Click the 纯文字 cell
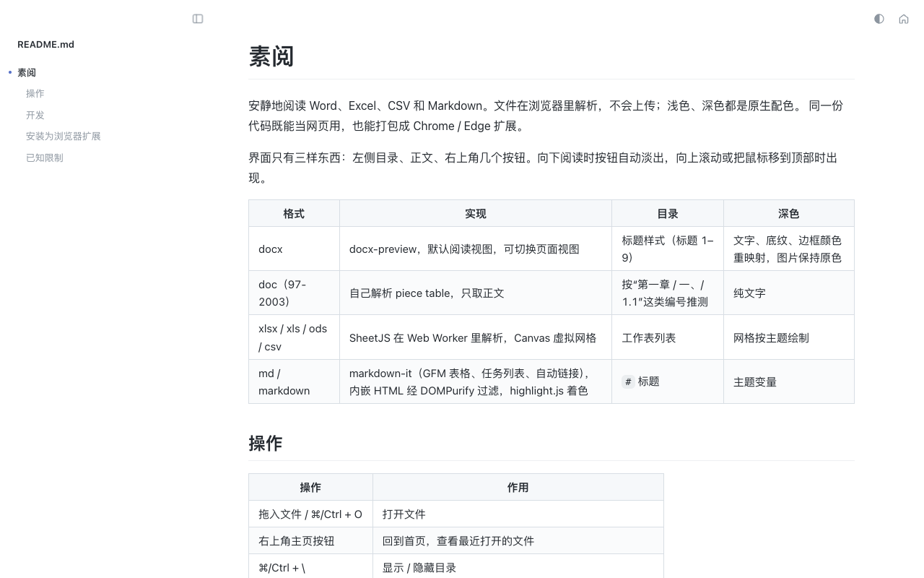This screenshot has height=578, width=924. coord(789,293)
